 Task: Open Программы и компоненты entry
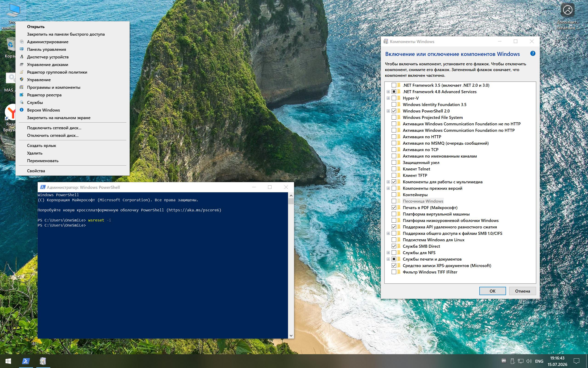[x=72, y=87]
